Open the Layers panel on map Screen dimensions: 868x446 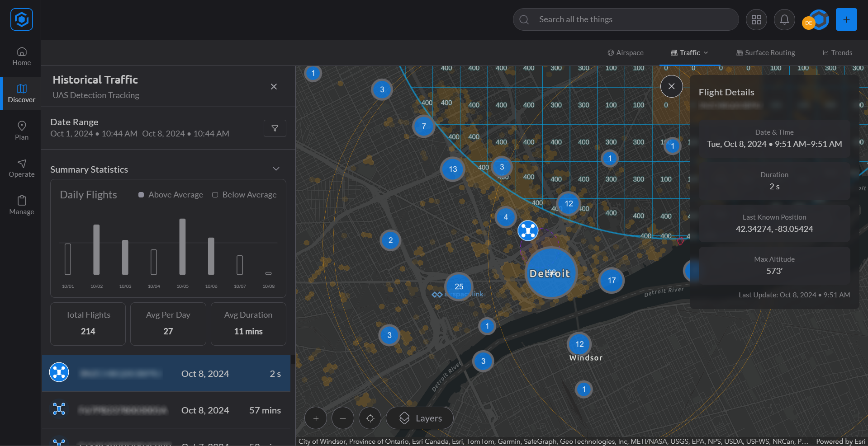[x=420, y=418]
